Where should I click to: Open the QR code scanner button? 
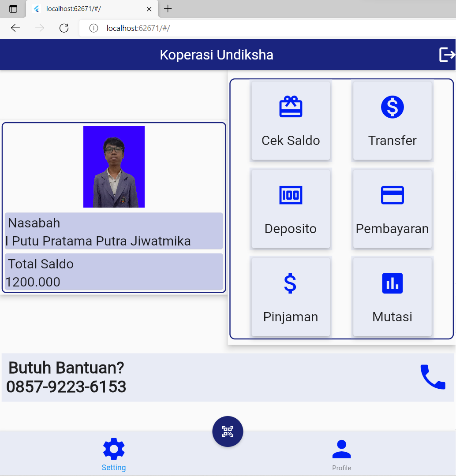228,431
